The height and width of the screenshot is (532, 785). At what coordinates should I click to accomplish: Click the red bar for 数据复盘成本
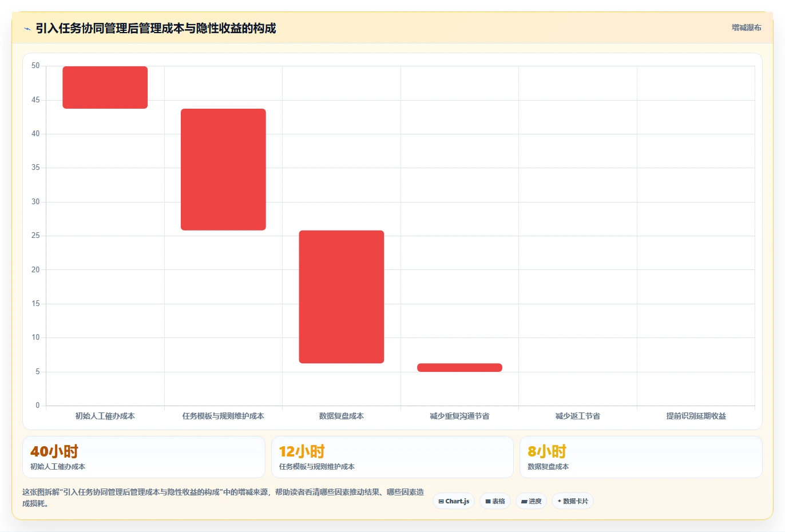(342, 297)
